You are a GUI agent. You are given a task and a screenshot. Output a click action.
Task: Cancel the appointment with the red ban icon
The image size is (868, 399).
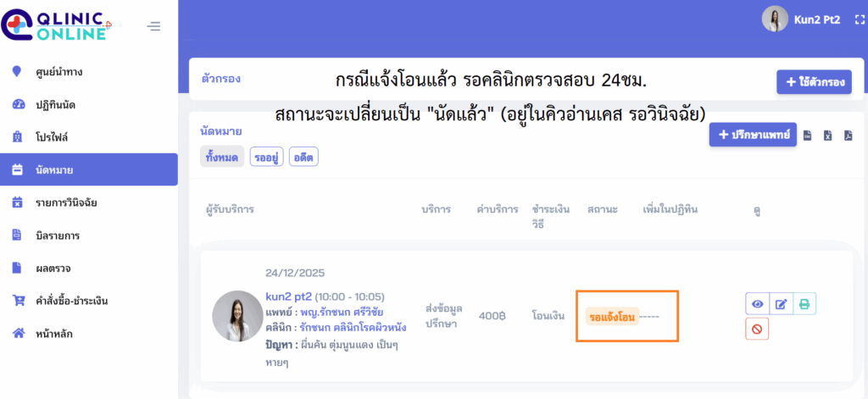point(758,329)
